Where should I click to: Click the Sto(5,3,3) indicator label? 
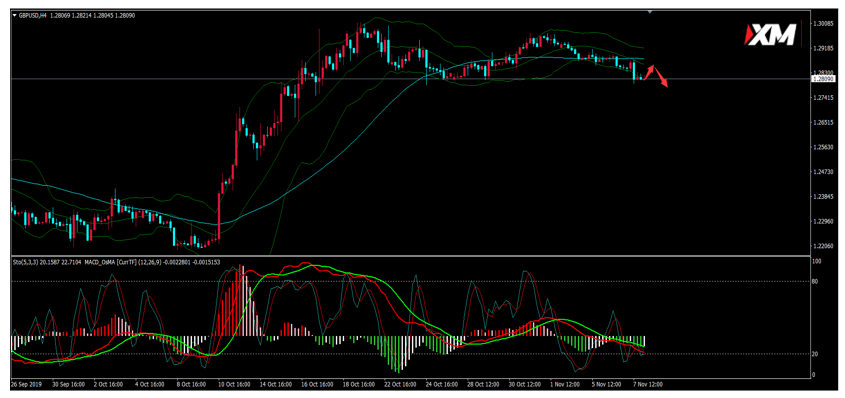point(26,261)
